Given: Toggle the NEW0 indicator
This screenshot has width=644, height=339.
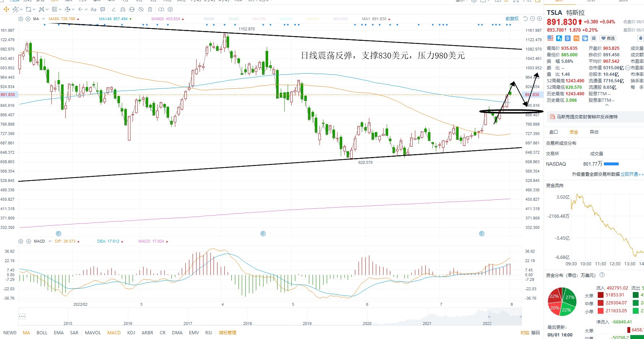Looking at the screenshot, I should click(x=10, y=333).
